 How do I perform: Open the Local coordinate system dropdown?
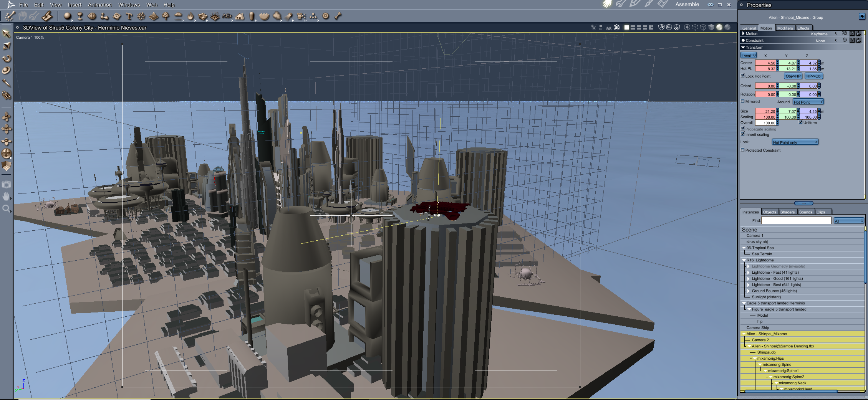click(x=749, y=55)
